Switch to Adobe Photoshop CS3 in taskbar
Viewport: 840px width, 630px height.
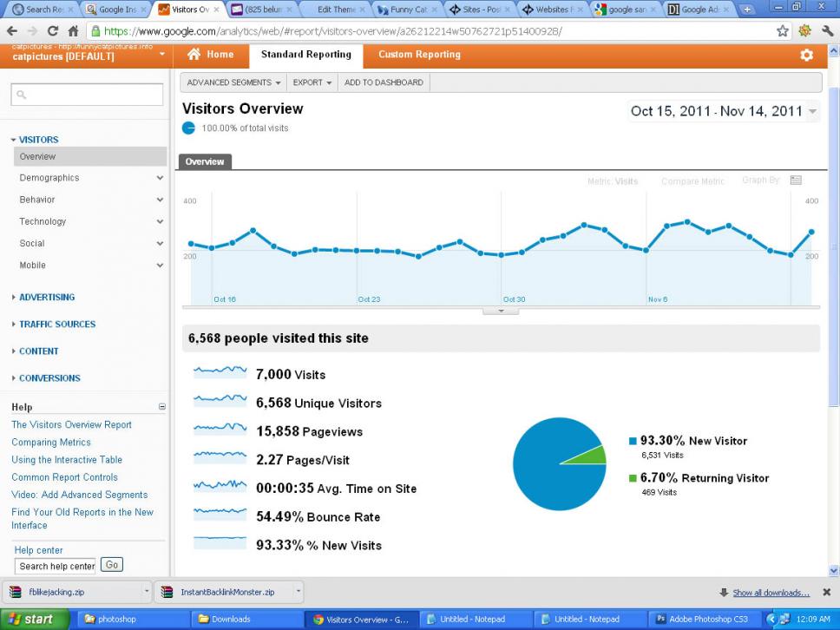tap(706, 620)
